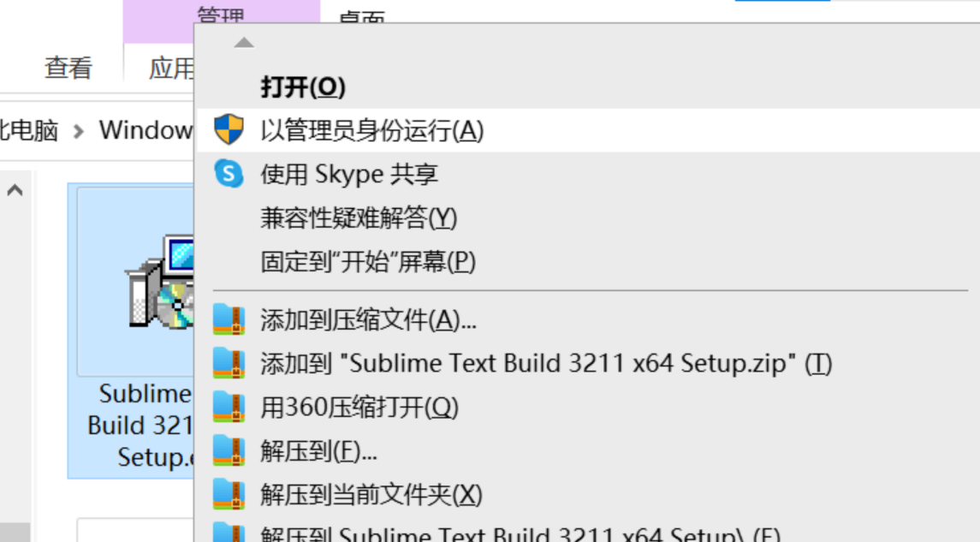Click the UAC shield icon for admin run

[x=229, y=131]
